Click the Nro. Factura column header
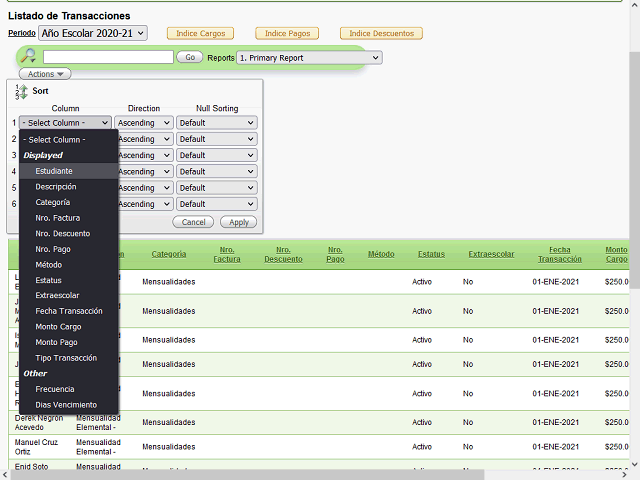The width and height of the screenshot is (640, 480). (227, 254)
